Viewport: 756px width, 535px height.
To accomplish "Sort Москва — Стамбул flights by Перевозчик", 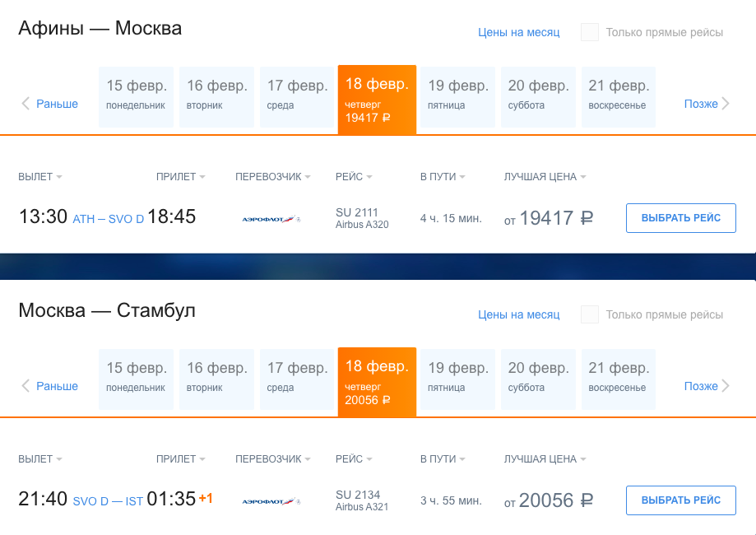I will pyautogui.click(x=273, y=458).
